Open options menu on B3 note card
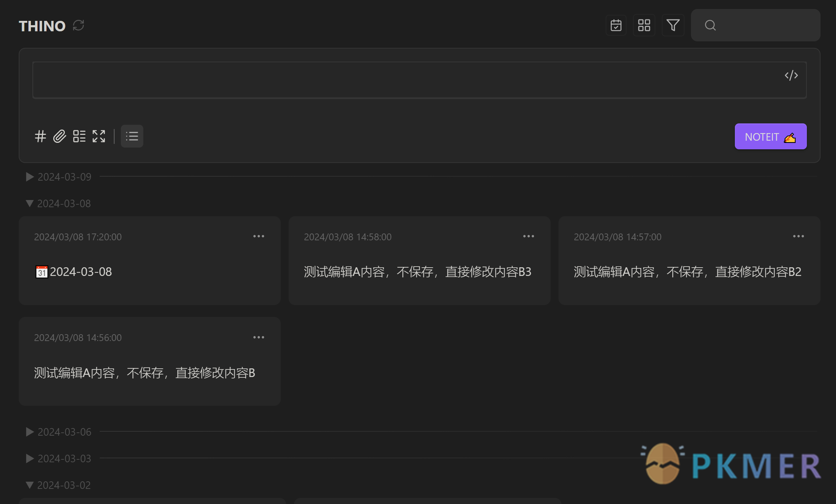This screenshot has height=504, width=836. coord(528,236)
